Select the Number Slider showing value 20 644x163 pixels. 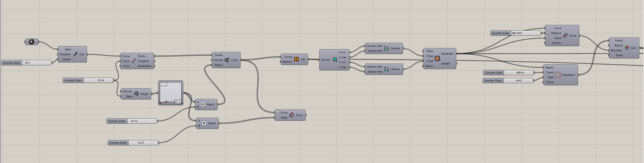click(133, 143)
